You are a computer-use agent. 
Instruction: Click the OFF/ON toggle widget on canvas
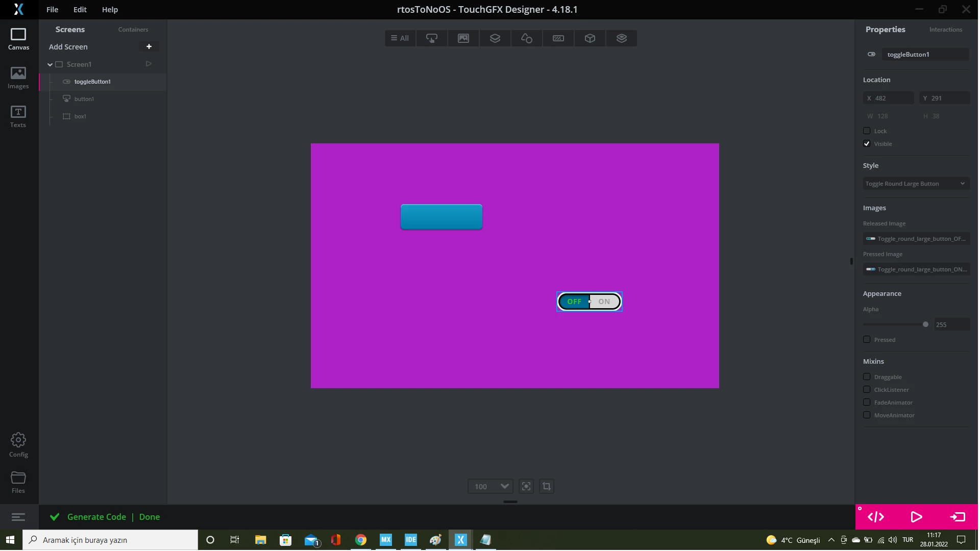tap(589, 302)
